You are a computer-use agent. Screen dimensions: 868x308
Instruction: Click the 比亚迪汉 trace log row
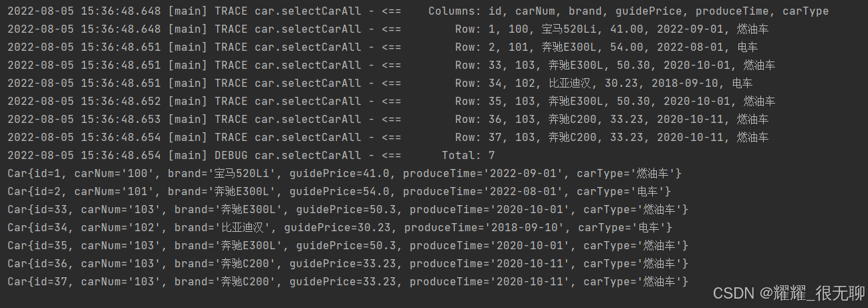(380, 84)
